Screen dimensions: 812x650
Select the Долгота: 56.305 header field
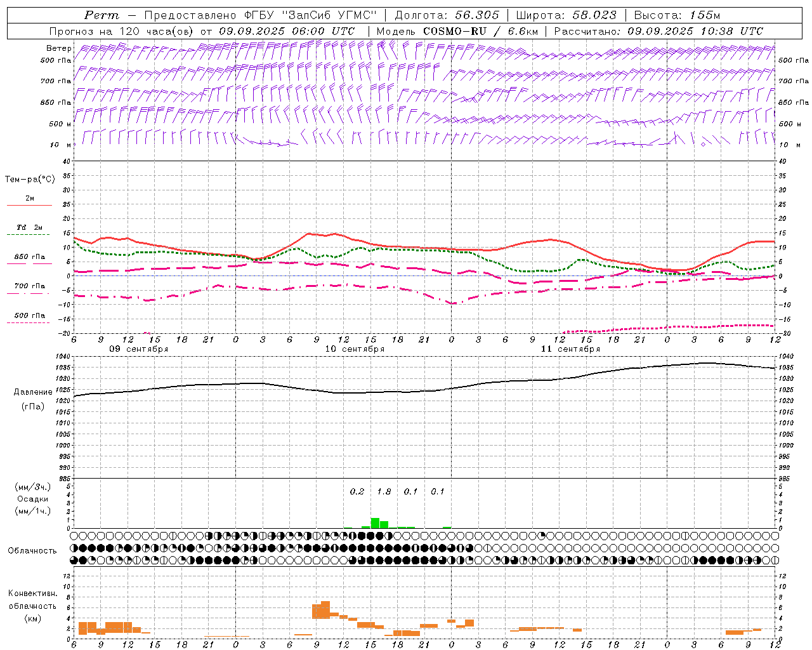pos(447,15)
